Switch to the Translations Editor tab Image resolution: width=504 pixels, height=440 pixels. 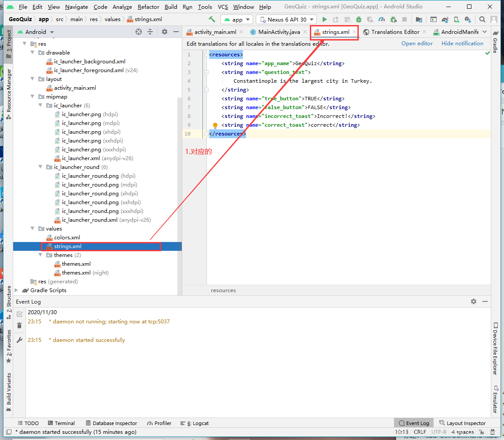[x=395, y=32]
